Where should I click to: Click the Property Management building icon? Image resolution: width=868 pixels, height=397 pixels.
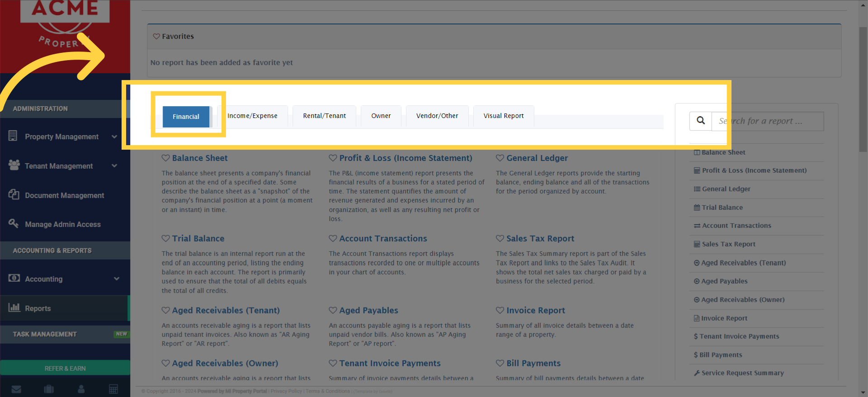click(x=13, y=136)
